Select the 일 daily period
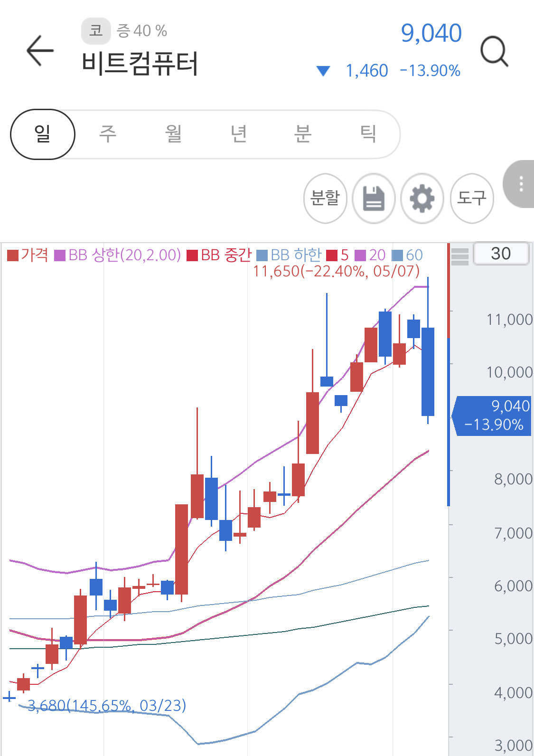534x756 pixels. (43, 134)
